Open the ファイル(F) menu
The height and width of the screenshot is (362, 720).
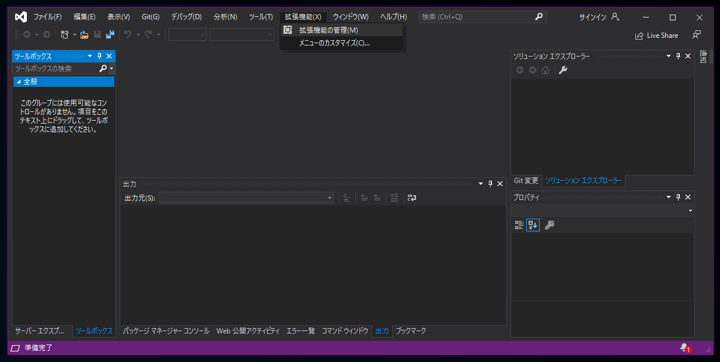tap(47, 17)
